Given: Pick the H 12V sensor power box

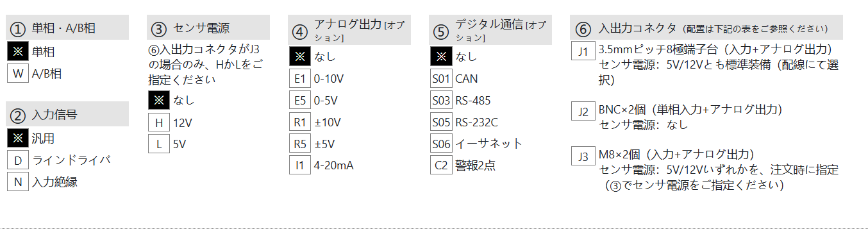Looking at the screenshot, I should pos(159,122).
